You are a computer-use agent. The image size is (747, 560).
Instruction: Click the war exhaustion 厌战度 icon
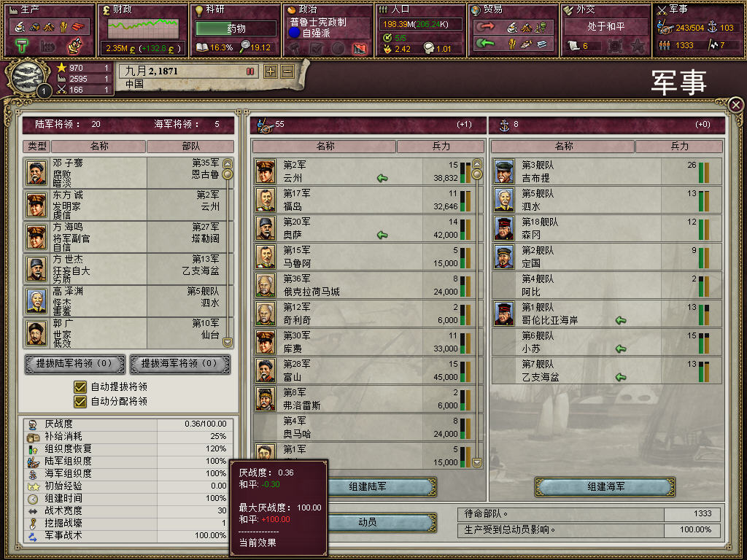[32, 424]
